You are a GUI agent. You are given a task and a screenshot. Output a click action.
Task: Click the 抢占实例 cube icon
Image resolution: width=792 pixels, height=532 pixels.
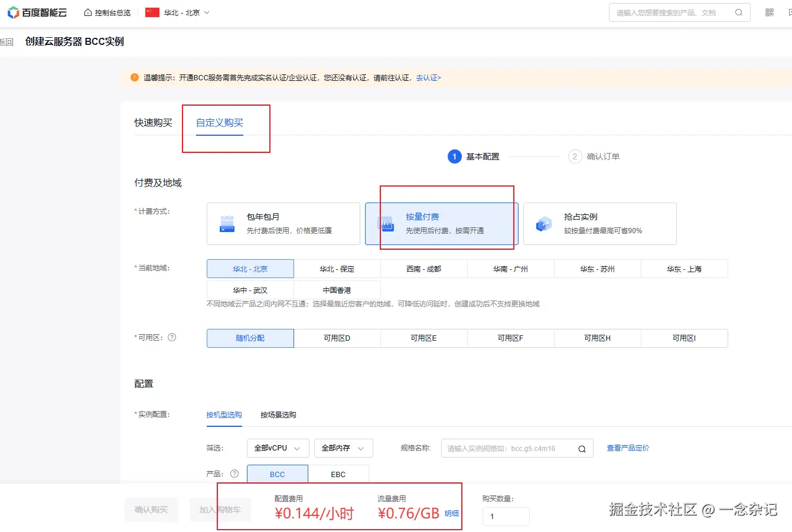544,224
